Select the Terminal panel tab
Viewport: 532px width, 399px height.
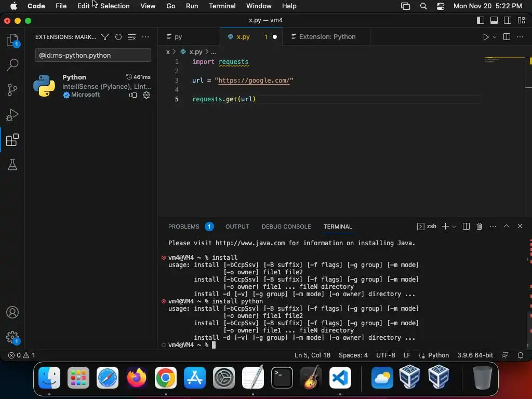[x=338, y=227]
